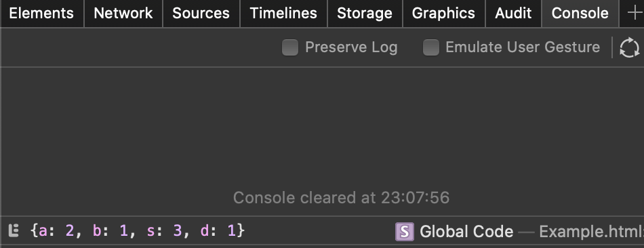Enable the Preserve Log checkbox
644x248 pixels.
coord(290,47)
